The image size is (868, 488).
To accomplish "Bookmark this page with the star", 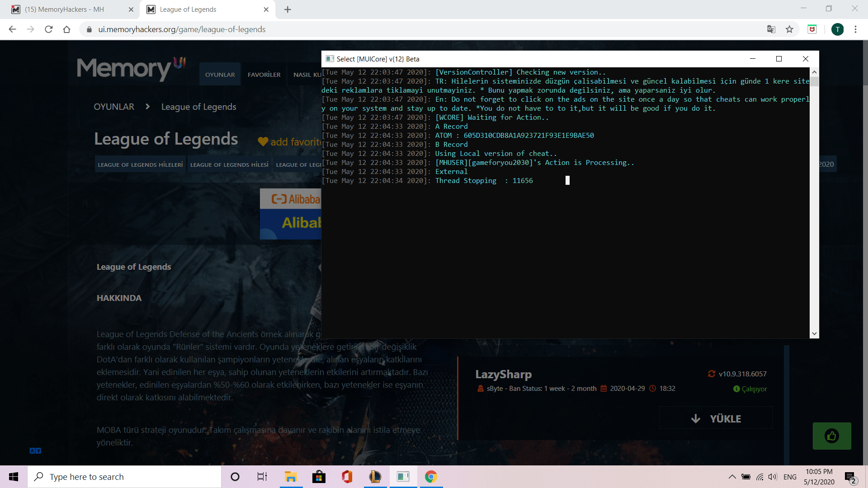I will coord(789,29).
